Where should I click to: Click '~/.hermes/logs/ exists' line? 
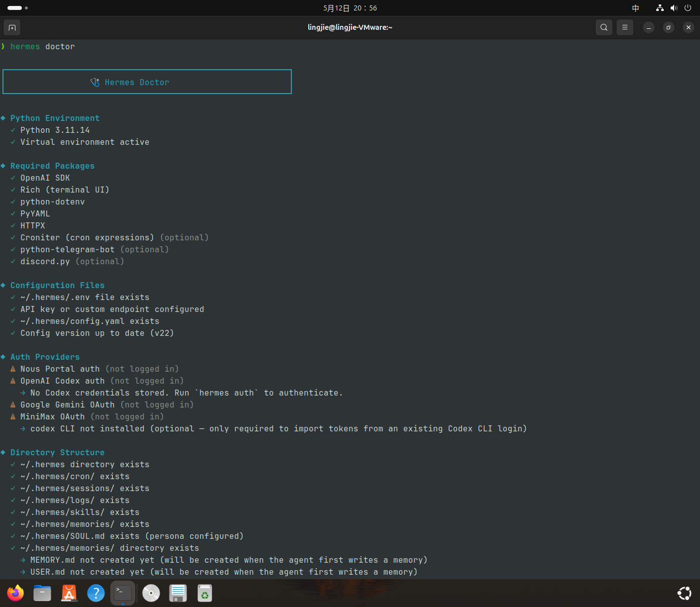pyautogui.click(x=75, y=501)
